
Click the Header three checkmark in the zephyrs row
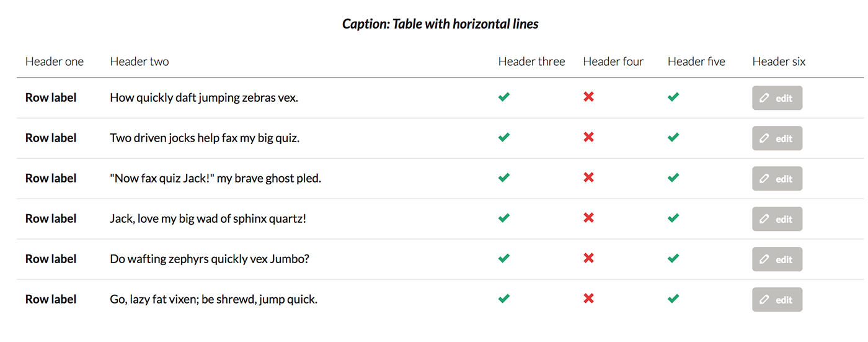tap(504, 258)
